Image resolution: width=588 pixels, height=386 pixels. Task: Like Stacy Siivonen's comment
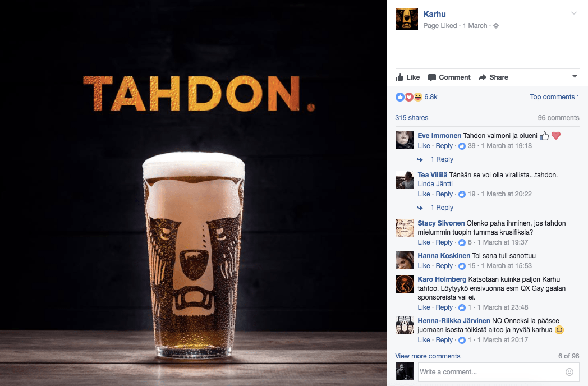tap(424, 242)
